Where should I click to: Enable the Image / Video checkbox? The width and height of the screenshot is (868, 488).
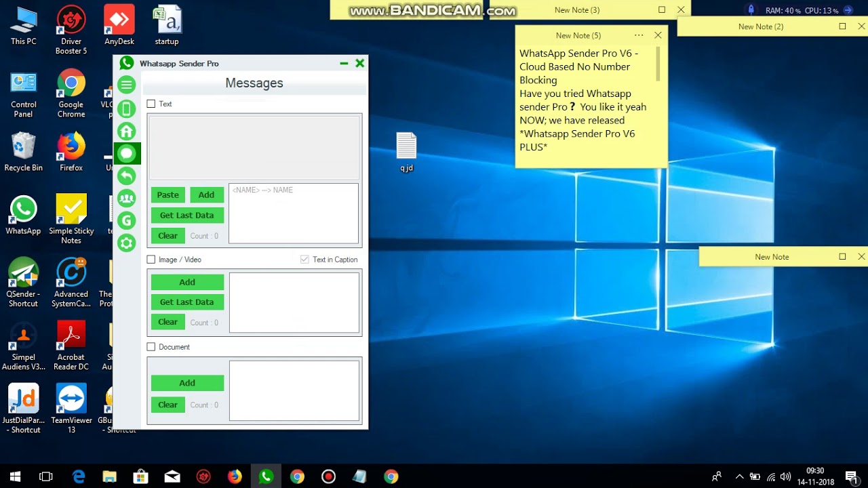(151, 260)
